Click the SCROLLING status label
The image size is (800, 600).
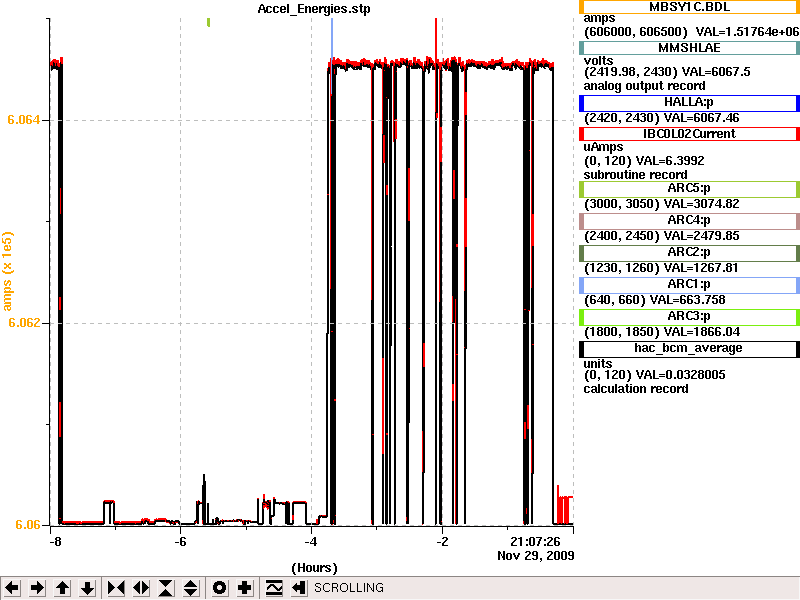pyautogui.click(x=348, y=588)
